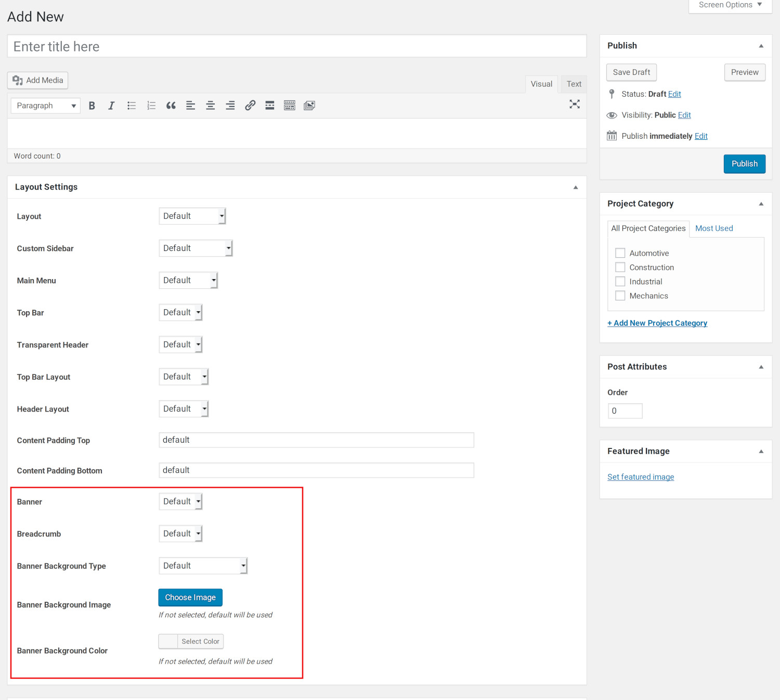This screenshot has width=780, height=700.
Task: Check the Construction category
Action: pyautogui.click(x=620, y=267)
